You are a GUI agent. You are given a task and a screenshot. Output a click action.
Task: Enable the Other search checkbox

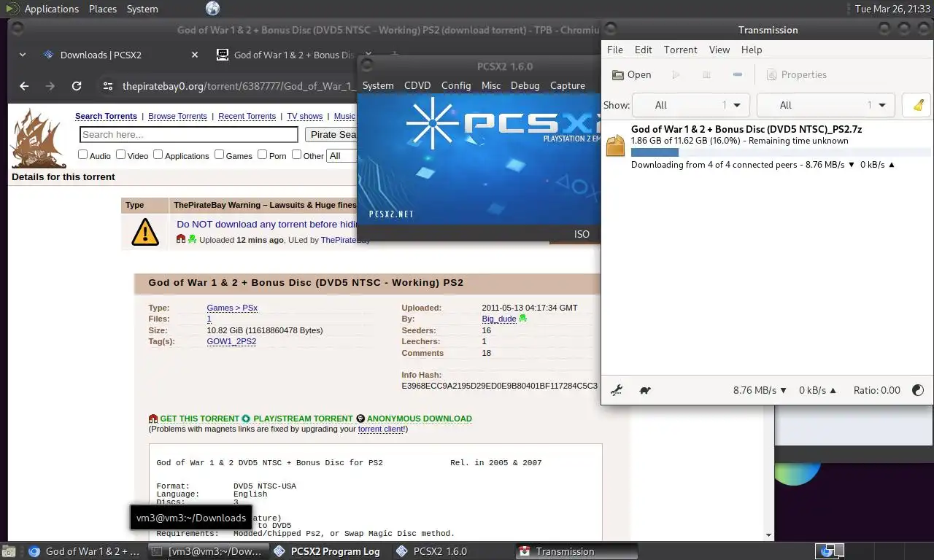(x=296, y=155)
